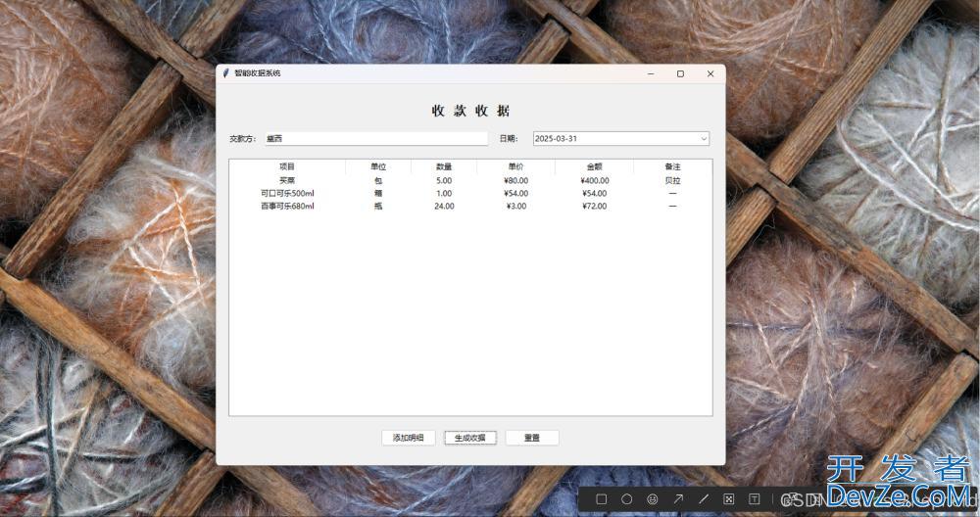Select the 百事可乐680ml row item
This screenshot has height=517, width=980.
[x=287, y=206]
